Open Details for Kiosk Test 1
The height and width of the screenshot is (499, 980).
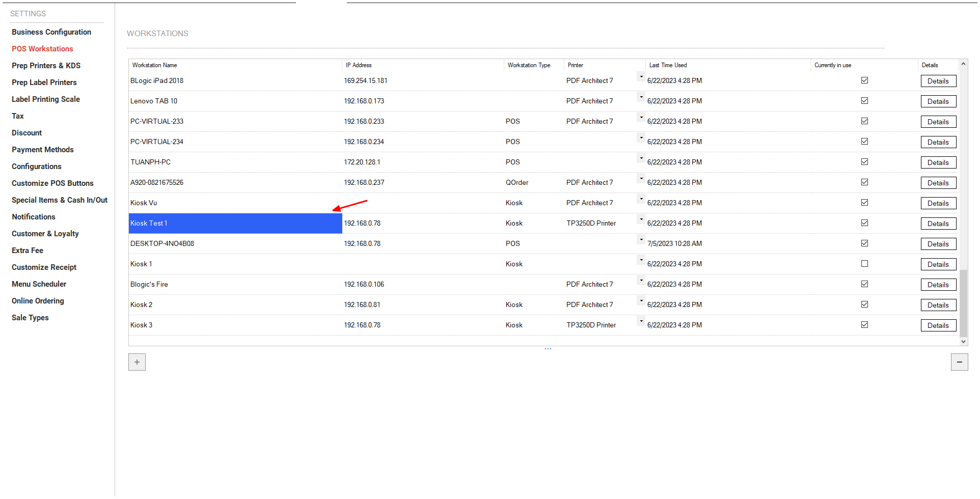tap(938, 224)
